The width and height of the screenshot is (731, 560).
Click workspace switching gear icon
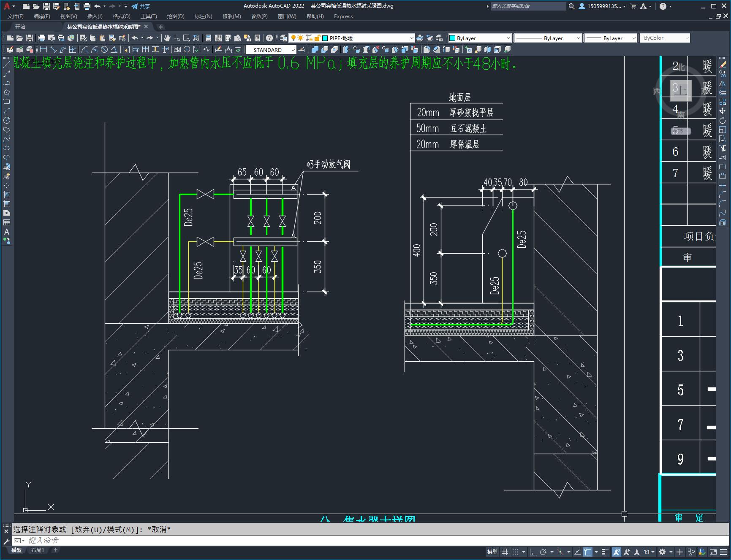coord(663,552)
